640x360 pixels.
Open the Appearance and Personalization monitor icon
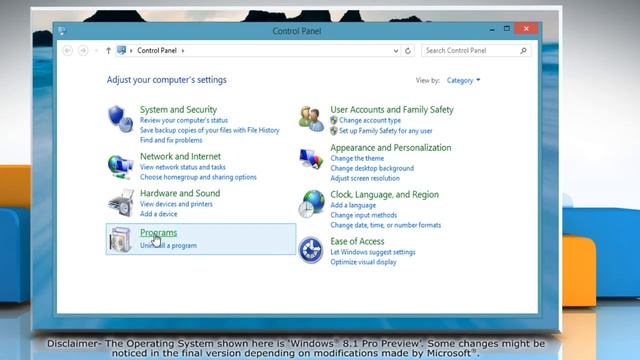311,159
